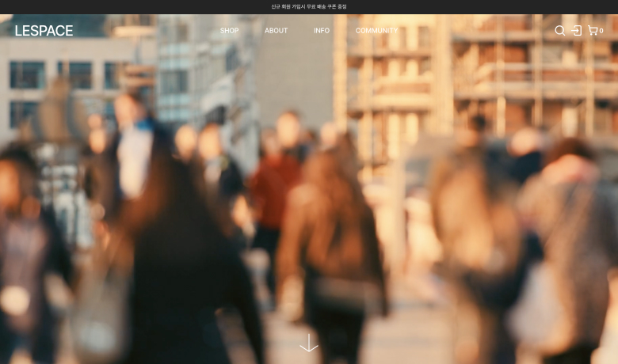Open the shopping cart icon
Viewport: 618px width, 364px height.
592,31
